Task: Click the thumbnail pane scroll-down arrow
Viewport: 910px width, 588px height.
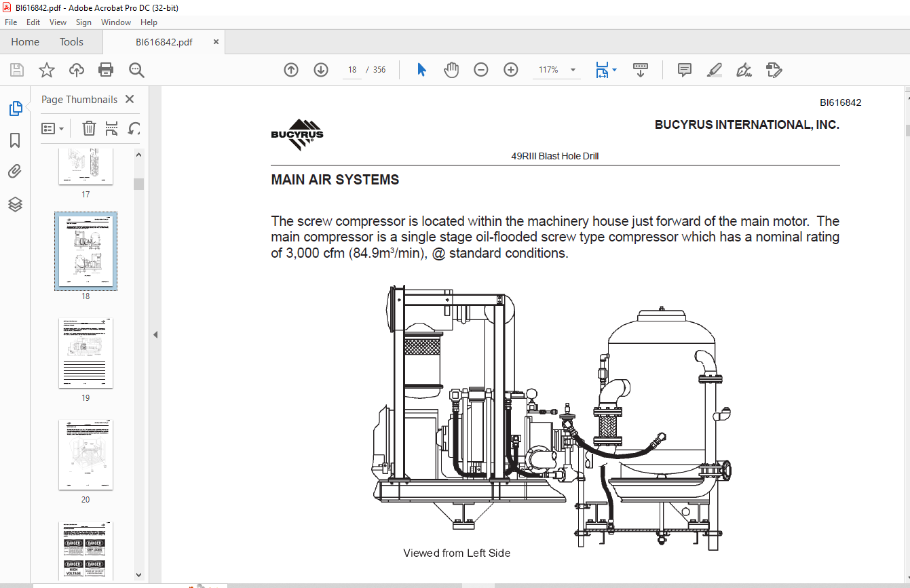Action: (x=138, y=575)
